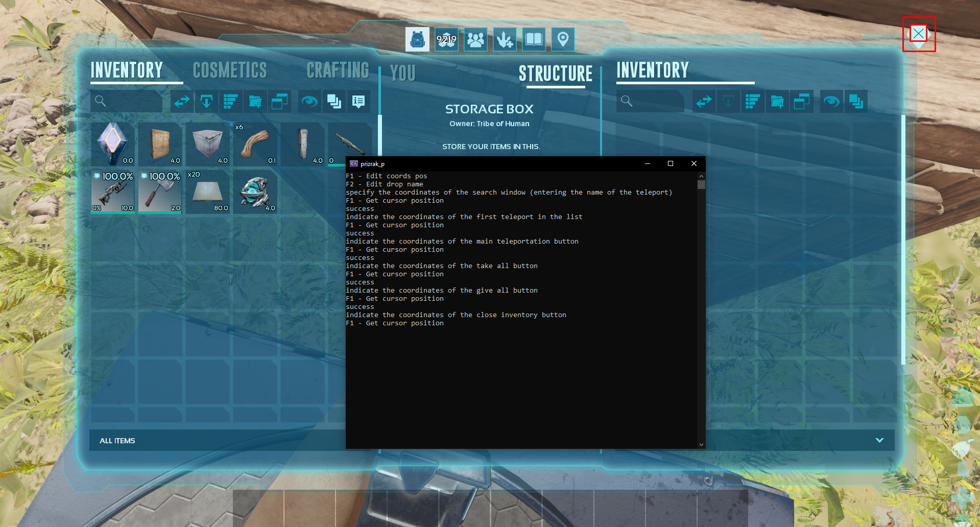Create a new folder in storage box
The image size is (980, 527).
coord(777,102)
